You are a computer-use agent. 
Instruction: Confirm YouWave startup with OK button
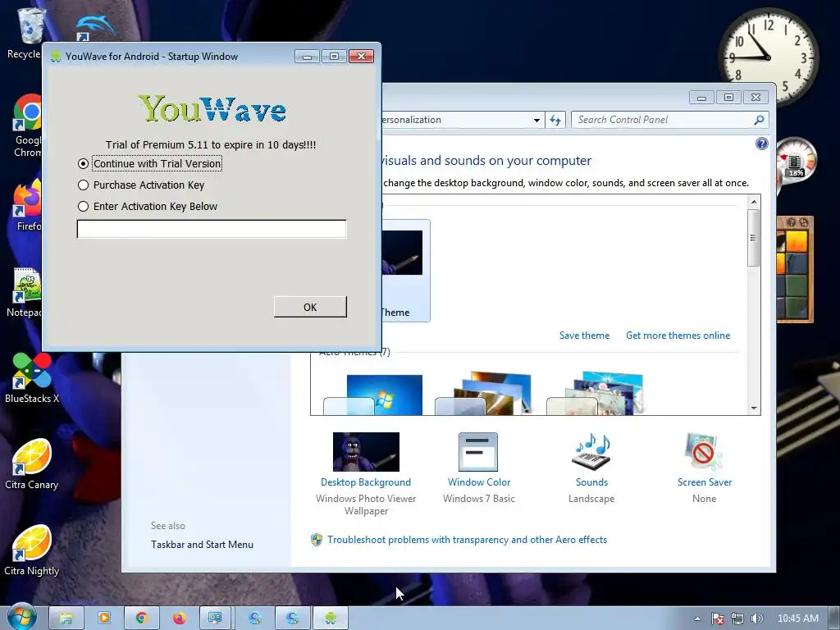tap(310, 307)
